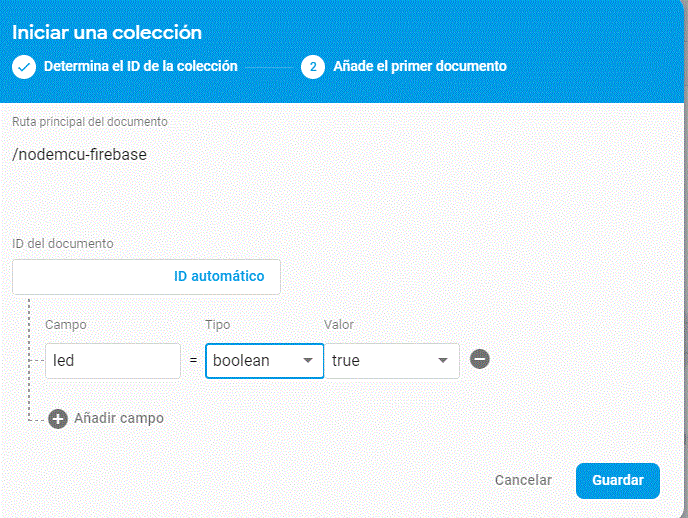Click the step 1 checkmark icon

tap(24, 67)
